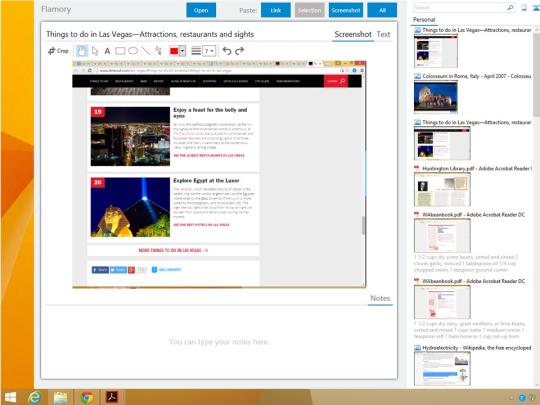Open the line width dropdown showing 7

[209, 51]
